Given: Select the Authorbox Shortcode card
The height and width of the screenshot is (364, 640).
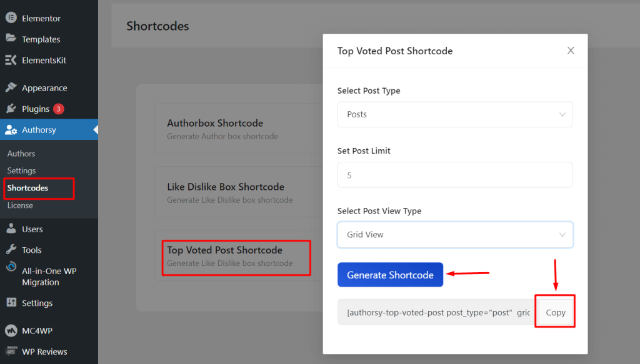Looking at the screenshot, I should [237, 129].
